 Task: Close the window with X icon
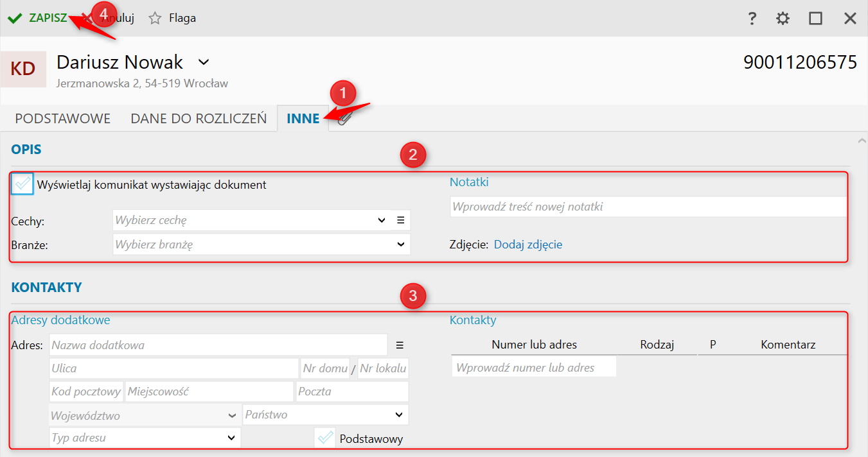(x=850, y=18)
